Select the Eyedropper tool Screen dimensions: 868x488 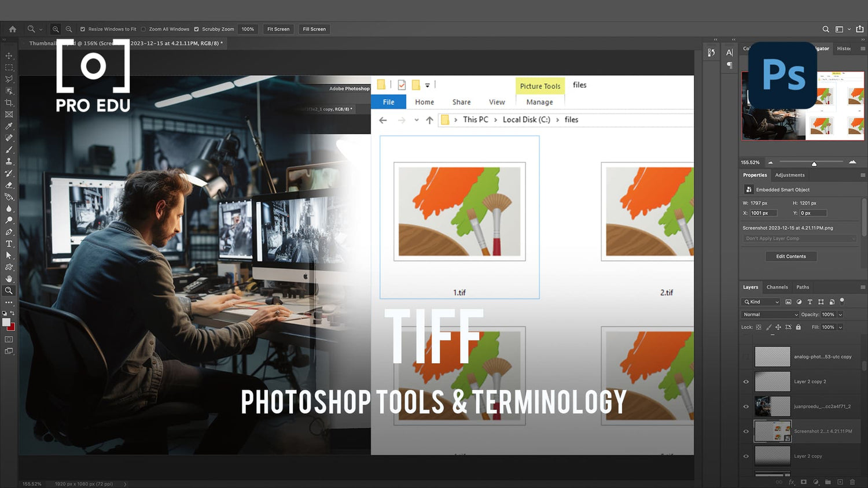point(9,126)
